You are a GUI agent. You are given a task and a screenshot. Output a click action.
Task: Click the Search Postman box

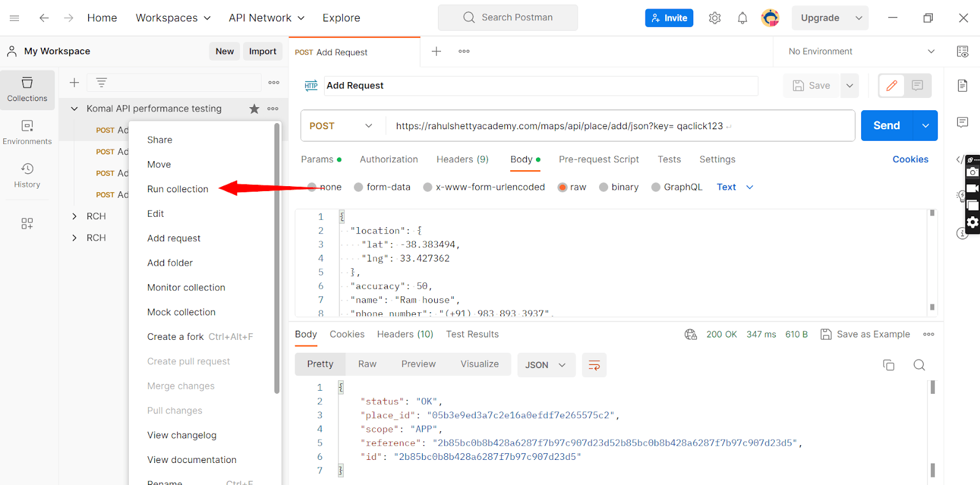pos(508,18)
